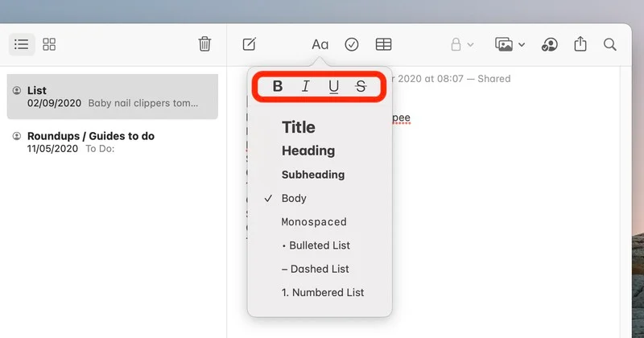Apply the Bulleted List style
This screenshot has width=644, height=338.
click(320, 245)
